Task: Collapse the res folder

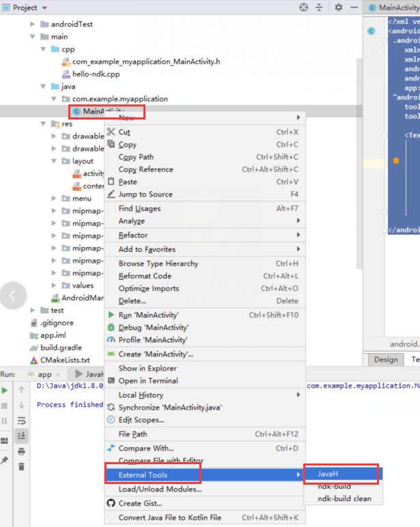Action: click(43, 124)
